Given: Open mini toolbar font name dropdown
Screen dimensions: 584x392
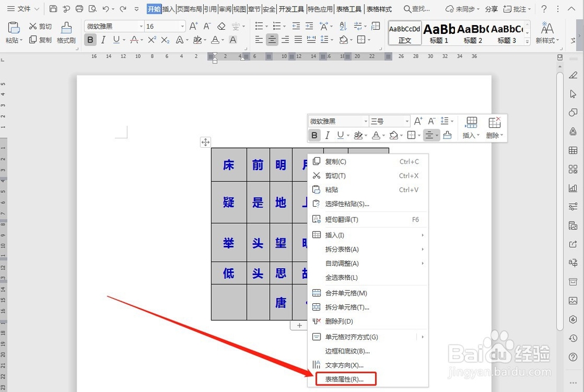Looking at the screenshot, I should click(366, 122).
